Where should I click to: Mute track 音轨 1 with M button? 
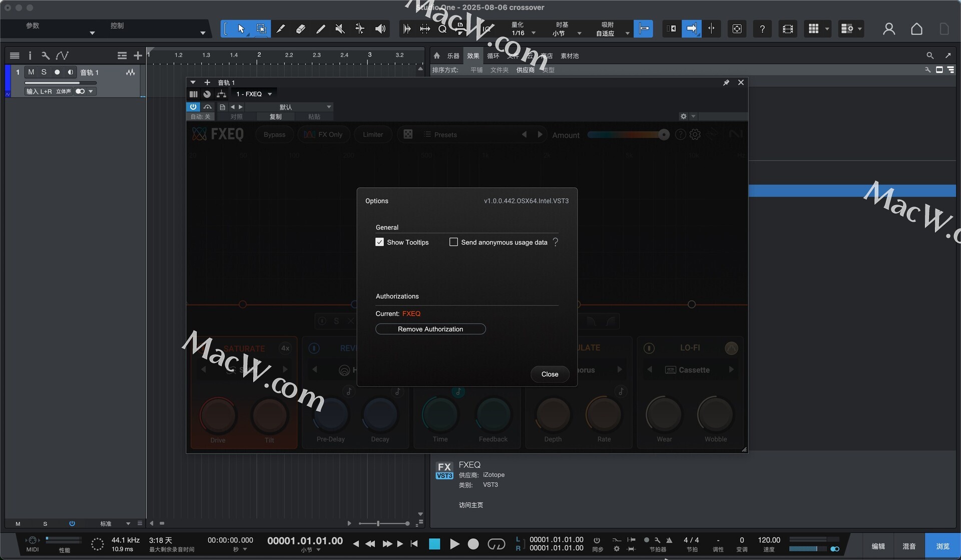31,72
